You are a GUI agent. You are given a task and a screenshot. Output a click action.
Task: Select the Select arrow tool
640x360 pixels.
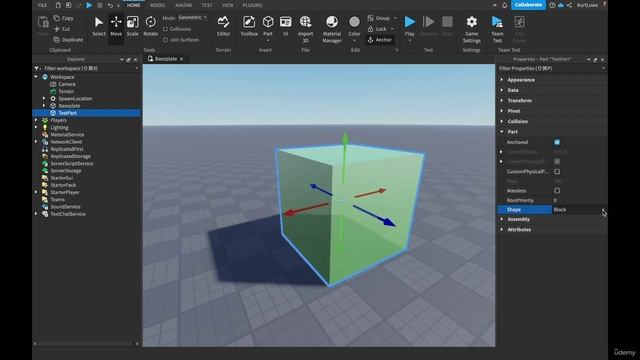98,26
